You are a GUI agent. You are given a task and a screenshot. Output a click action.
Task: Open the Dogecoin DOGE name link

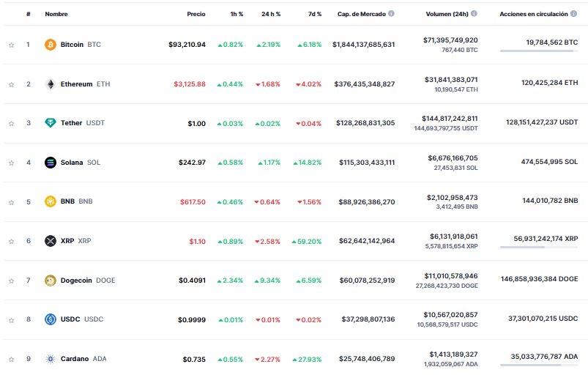click(x=88, y=281)
